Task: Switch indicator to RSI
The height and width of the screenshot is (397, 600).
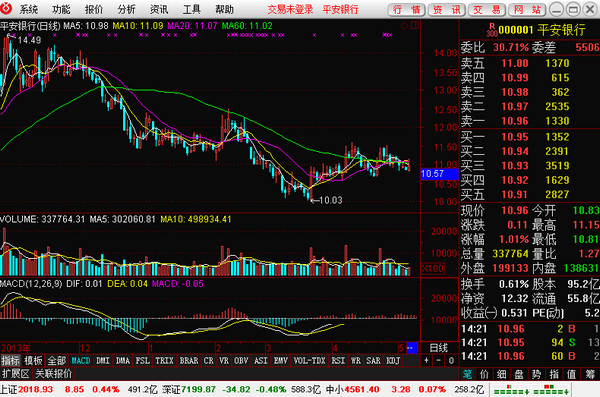Action: (338, 361)
